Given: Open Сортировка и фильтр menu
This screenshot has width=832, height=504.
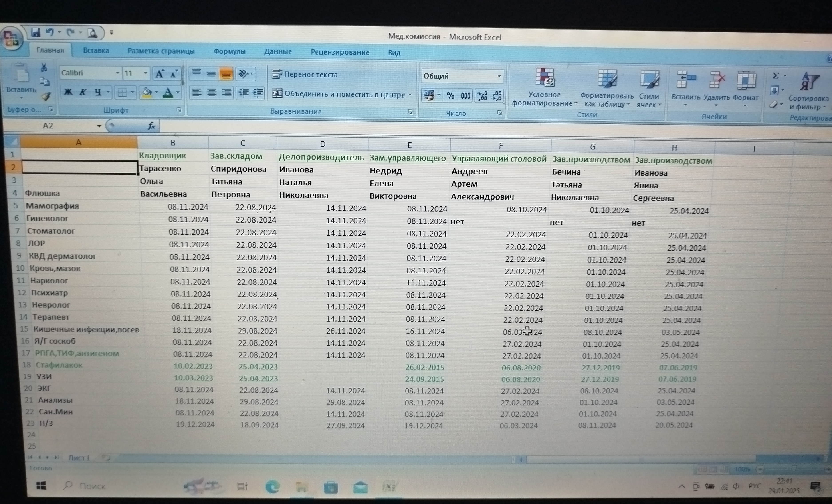Looking at the screenshot, I should pyautogui.click(x=808, y=91).
